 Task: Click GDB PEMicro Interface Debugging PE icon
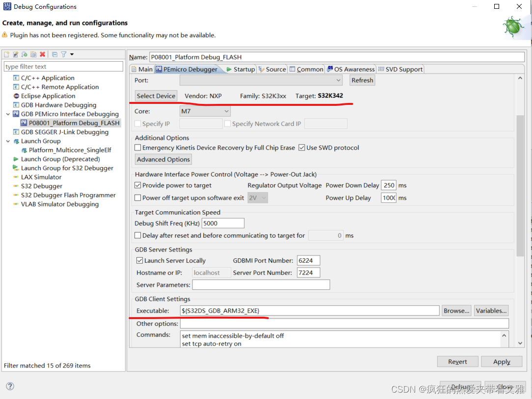[x=16, y=114]
